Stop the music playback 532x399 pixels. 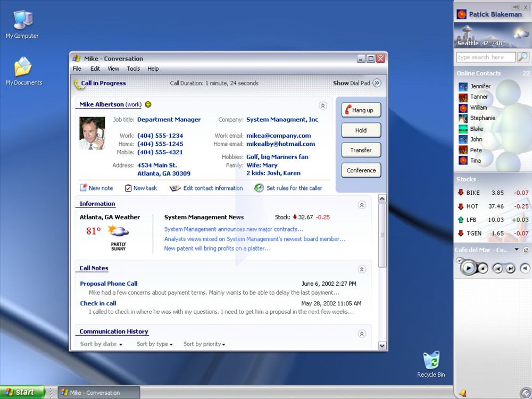click(483, 268)
